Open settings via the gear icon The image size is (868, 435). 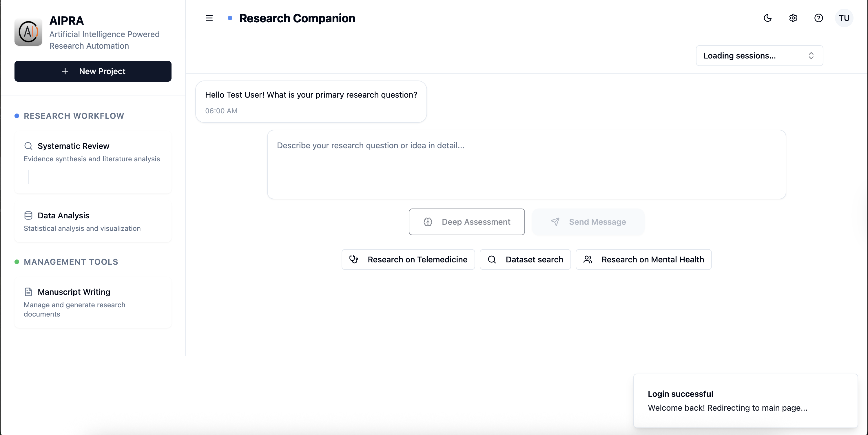pyautogui.click(x=793, y=18)
